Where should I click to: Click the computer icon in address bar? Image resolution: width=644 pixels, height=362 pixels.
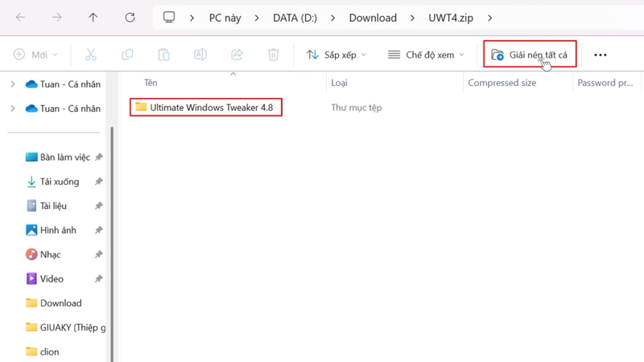click(x=169, y=17)
